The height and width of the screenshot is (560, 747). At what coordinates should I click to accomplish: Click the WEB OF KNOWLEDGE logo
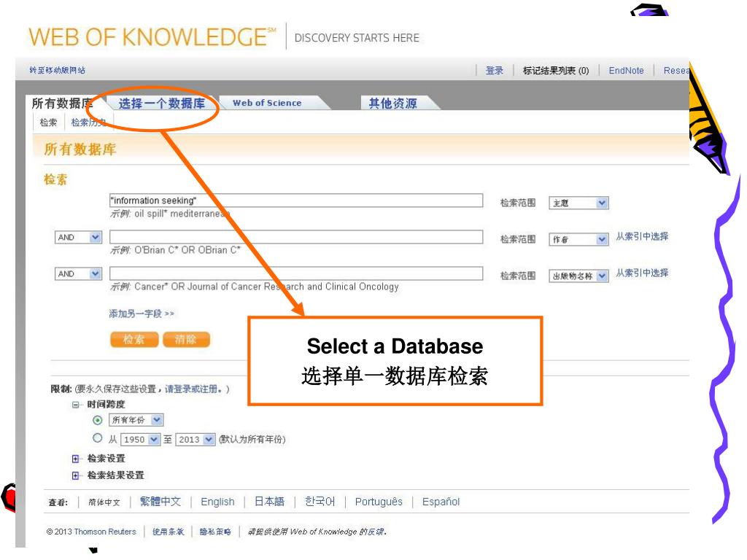click(152, 37)
